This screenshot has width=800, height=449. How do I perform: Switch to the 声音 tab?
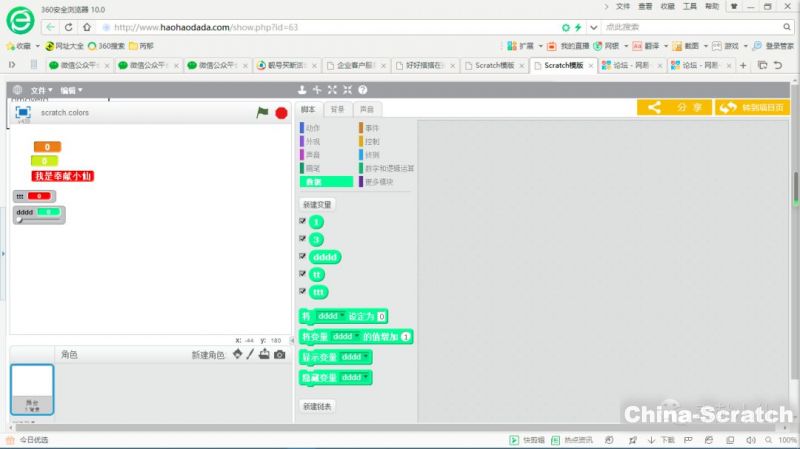(367, 109)
